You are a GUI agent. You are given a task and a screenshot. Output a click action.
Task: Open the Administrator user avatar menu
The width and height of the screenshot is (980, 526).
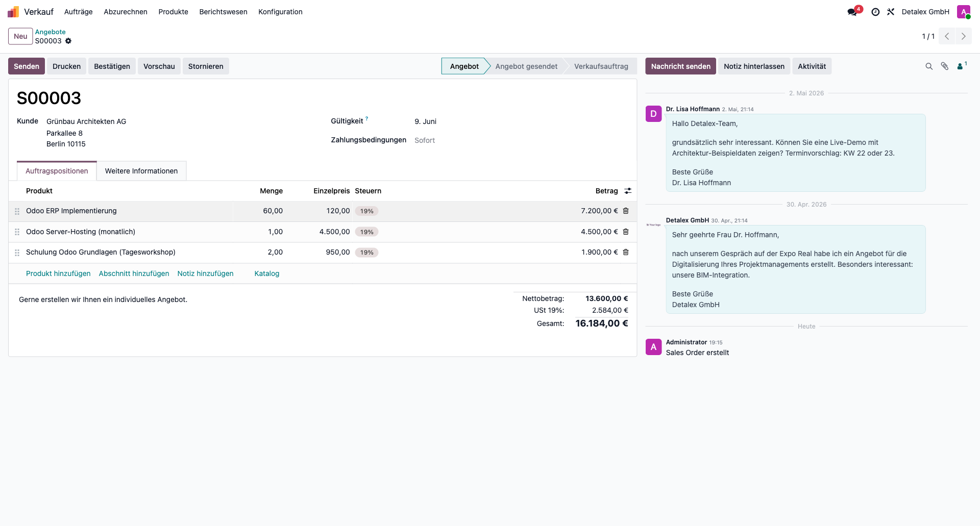[964, 12]
